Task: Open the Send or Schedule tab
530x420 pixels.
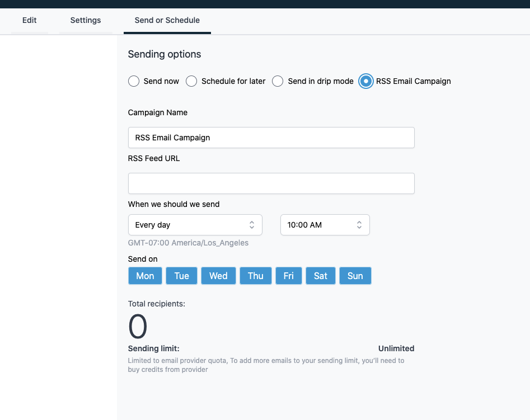Action: [x=167, y=20]
